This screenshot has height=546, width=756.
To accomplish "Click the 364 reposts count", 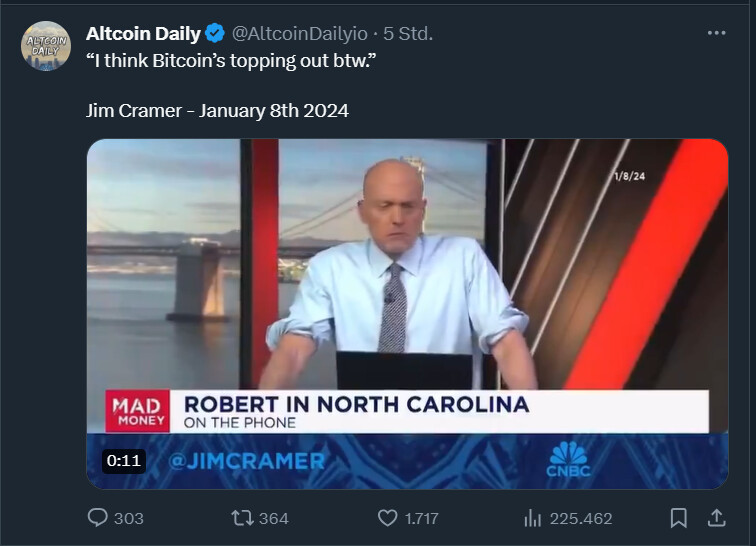I will coord(274,519).
